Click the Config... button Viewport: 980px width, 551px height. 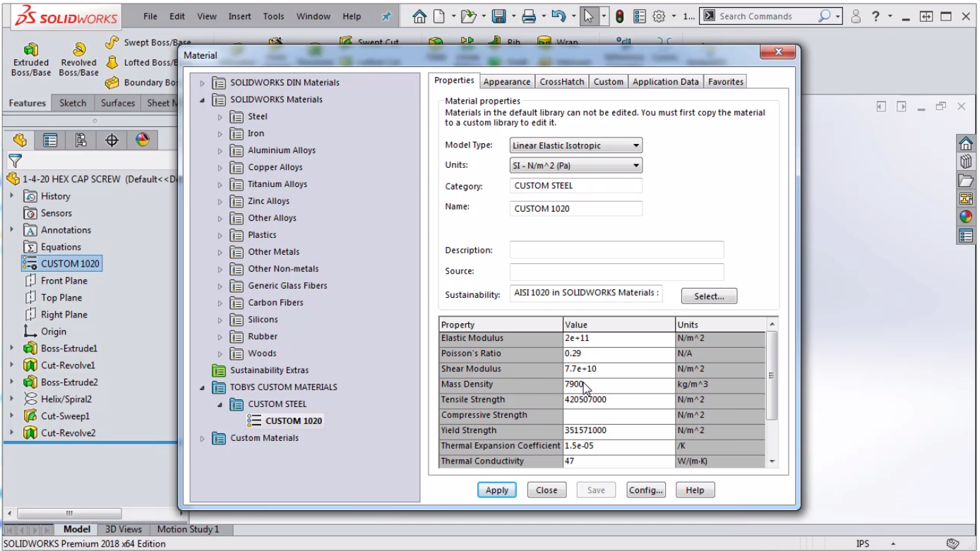646,490
